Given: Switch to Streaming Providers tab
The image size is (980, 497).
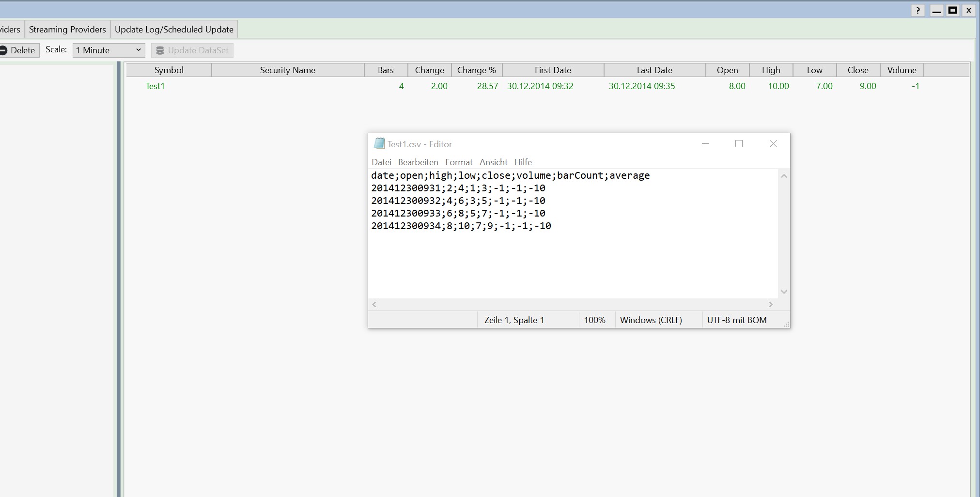Looking at the screenshot, I should coord(67,30).
